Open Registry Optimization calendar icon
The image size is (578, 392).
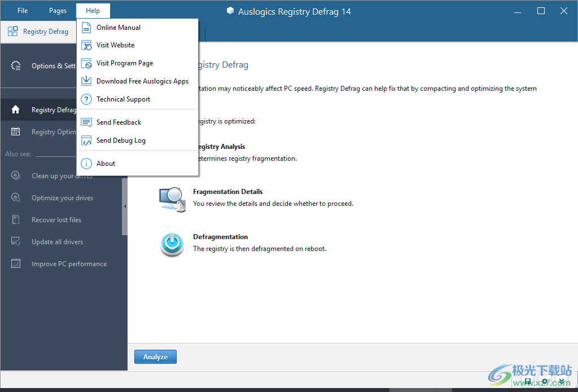click(x=15, y=131)
